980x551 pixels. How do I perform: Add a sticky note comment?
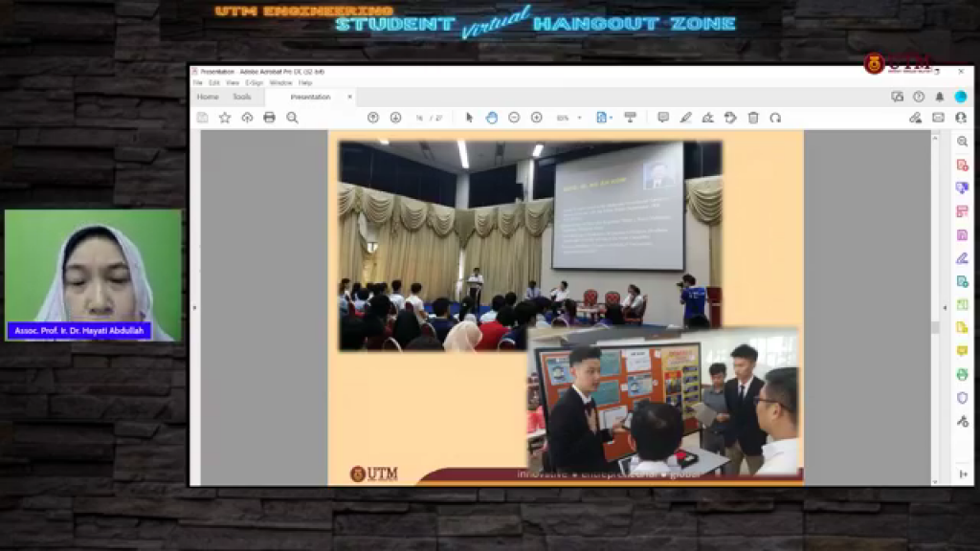coord(662,118)
